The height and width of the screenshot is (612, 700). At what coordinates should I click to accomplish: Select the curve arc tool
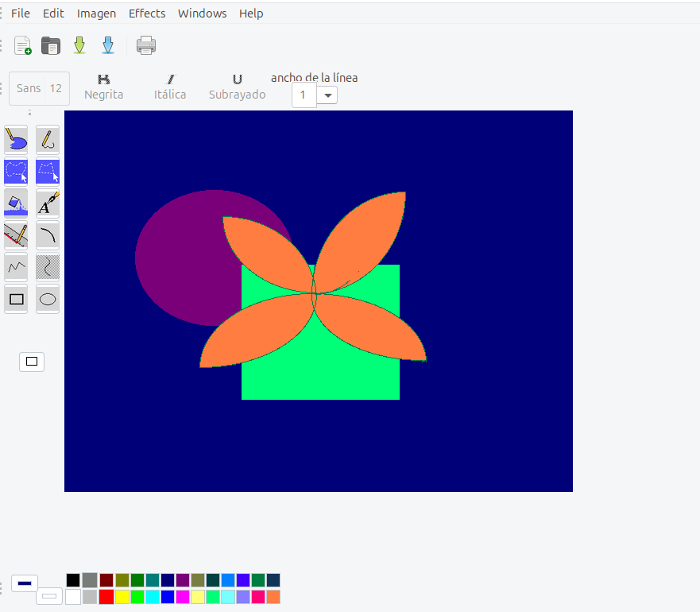click(x=48, y=235)
